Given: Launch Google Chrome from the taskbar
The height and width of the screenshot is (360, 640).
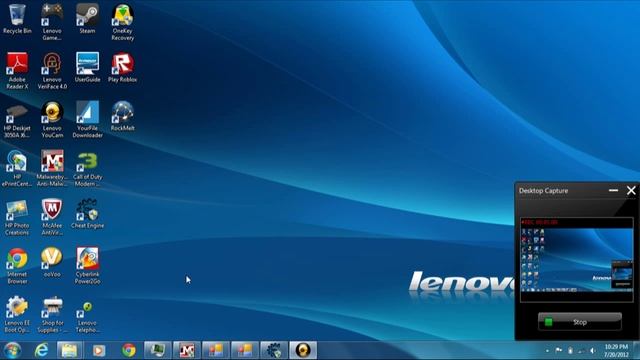Looking at the screenshot, I should 129,350.
